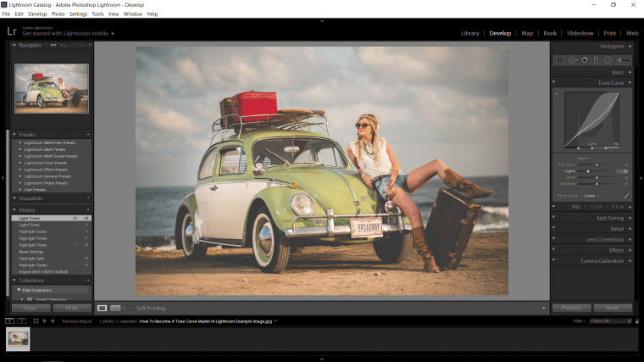Open the Point Curve Linear dropdown

pos(591,196)
